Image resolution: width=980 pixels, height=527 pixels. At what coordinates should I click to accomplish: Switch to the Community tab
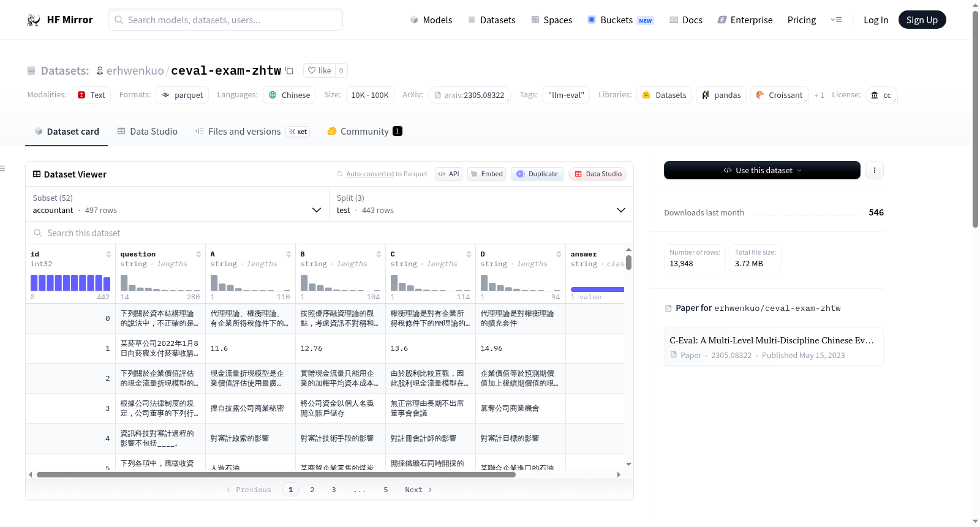(364, 132)
